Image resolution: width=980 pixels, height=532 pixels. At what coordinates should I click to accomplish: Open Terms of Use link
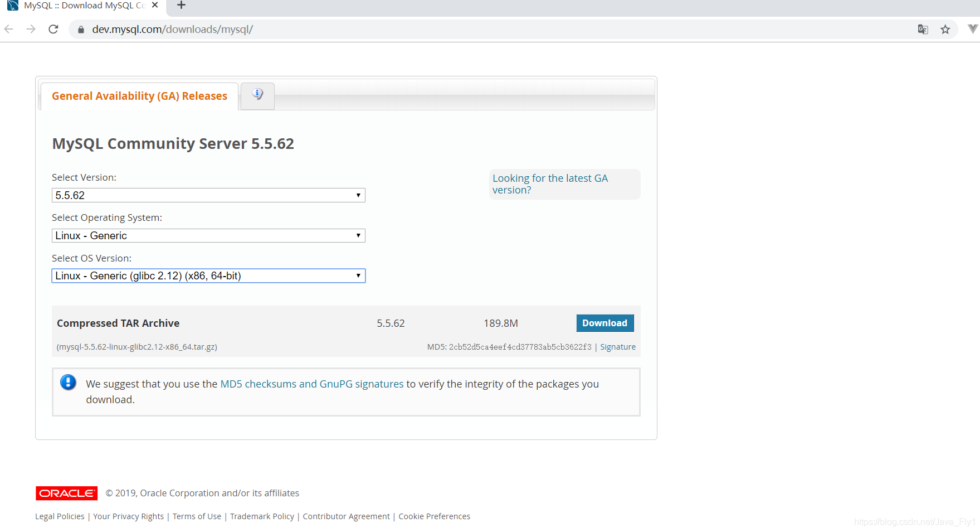click(197, 516)
